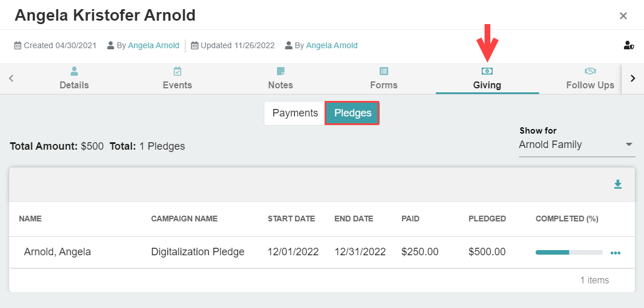Image resolution: width=644 pixels, height=308 pixels.
Task: Click the $500.00 pledged amount
Action: 487,252
